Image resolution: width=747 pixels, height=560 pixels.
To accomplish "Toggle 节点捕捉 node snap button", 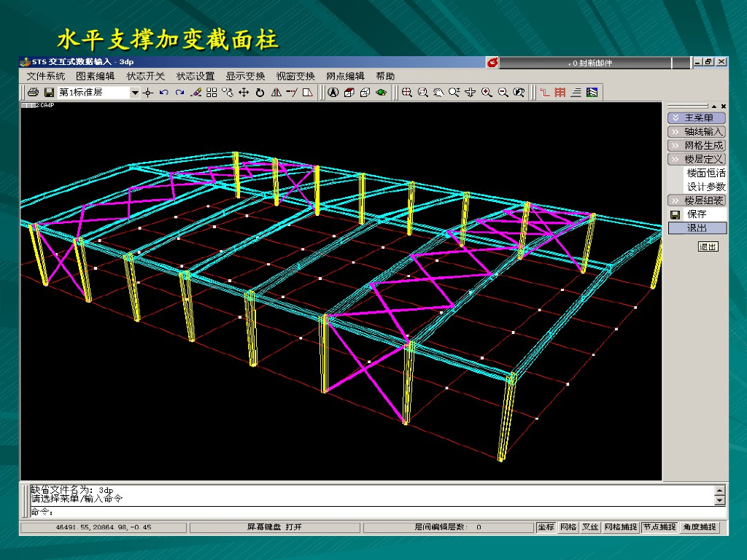I will point(659,527).
